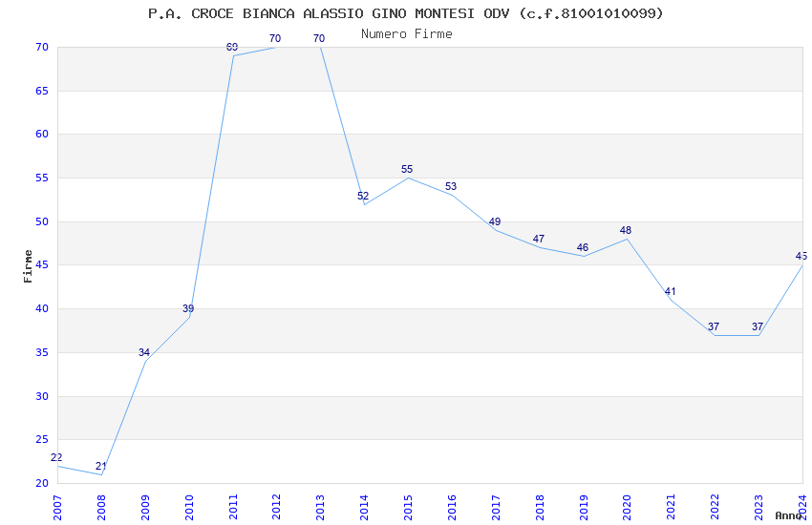Choose the 2024 year label
Viewport: 812px width, 525px height.
[x=802, y=508]
